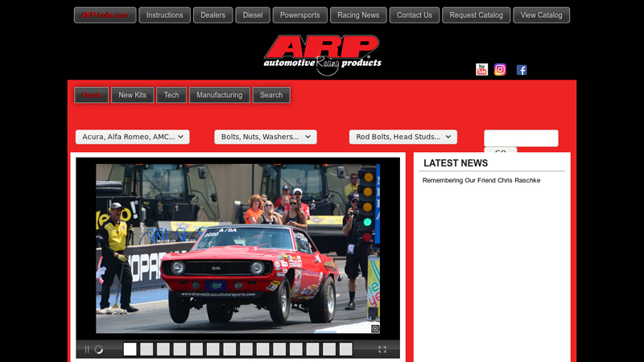Click Request Catalog button
Screen dimensions: 644x362
pos(476,15)
